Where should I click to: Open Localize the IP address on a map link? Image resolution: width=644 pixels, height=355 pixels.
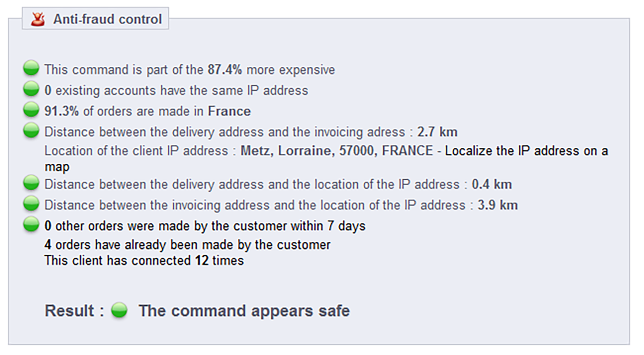point(326,159)
